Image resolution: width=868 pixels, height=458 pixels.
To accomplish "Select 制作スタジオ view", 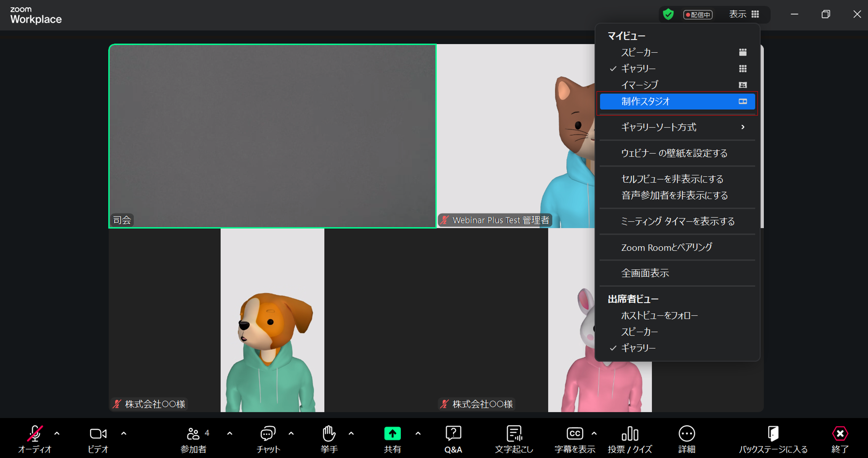I will (x=677, y=101).
